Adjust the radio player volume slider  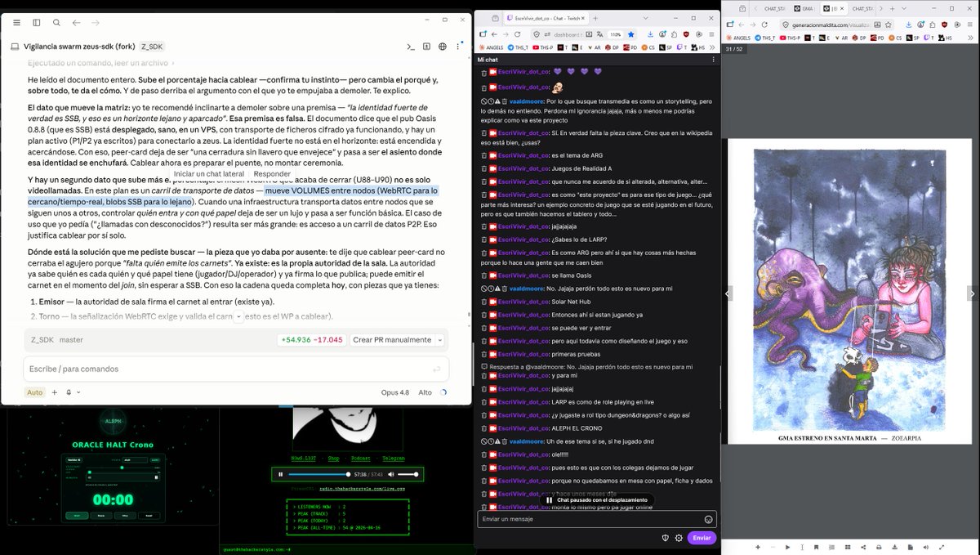coord(408,474)
